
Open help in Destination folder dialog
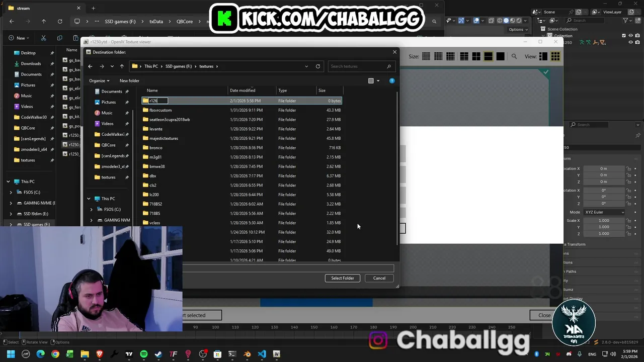392,81
